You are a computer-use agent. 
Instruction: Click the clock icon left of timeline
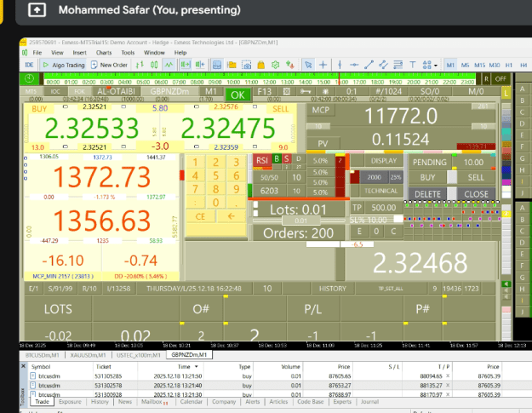[30, 79]
